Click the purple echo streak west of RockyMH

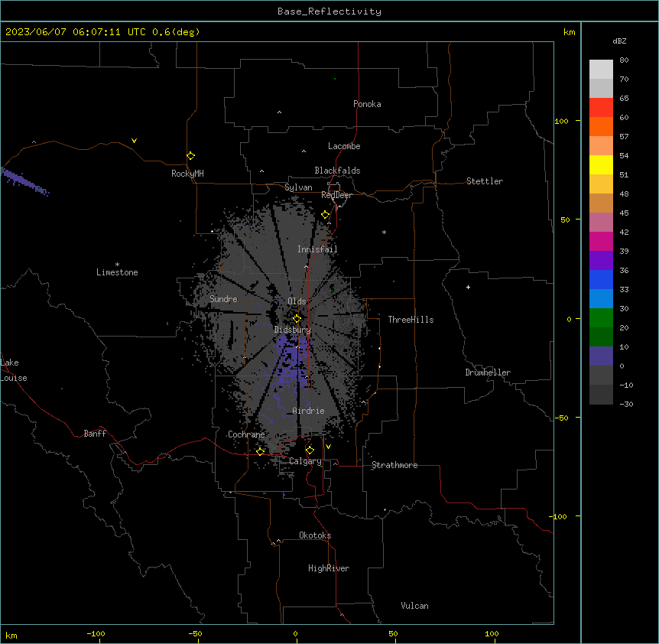24,181
